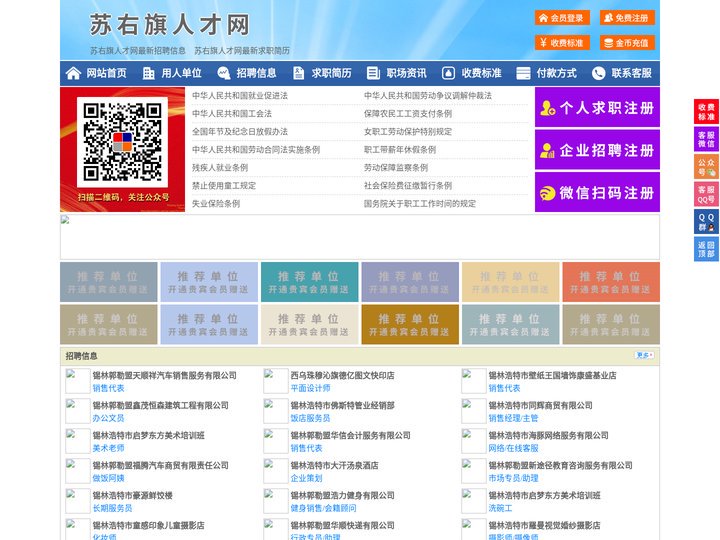Screen dimensions: 720x540
Task: Click the 苏右旗人才网最新招聘信息 header link
Action: pyautogui.click(x=138, y=51)
